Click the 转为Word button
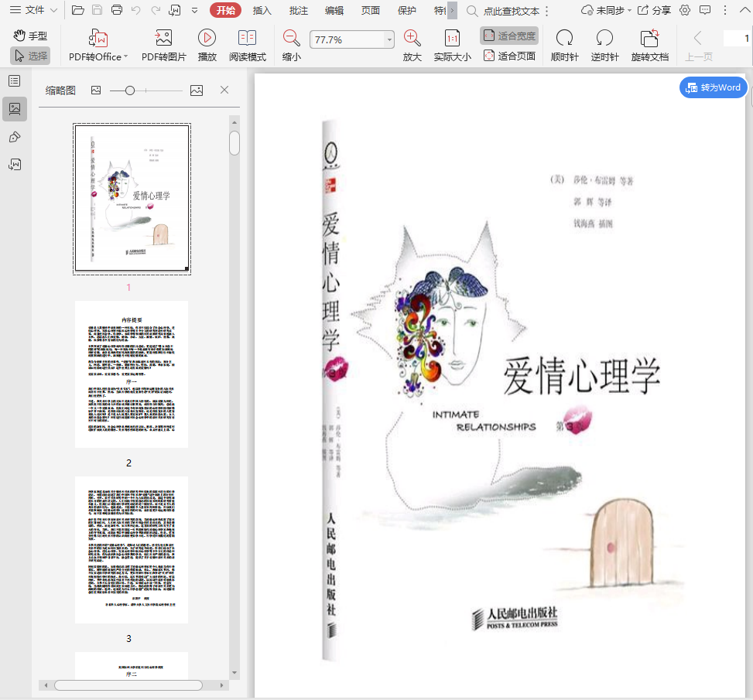Screen dimensions: 753x700 tap(713, 87)
